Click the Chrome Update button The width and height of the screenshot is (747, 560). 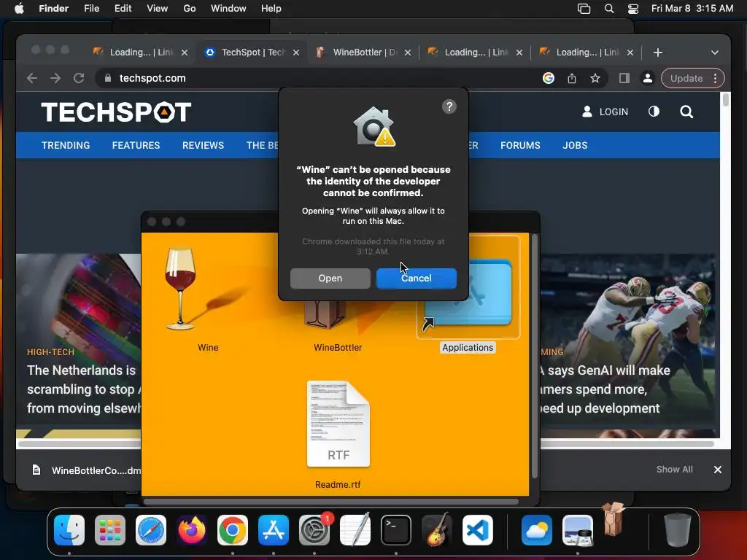tap(686, 78)
